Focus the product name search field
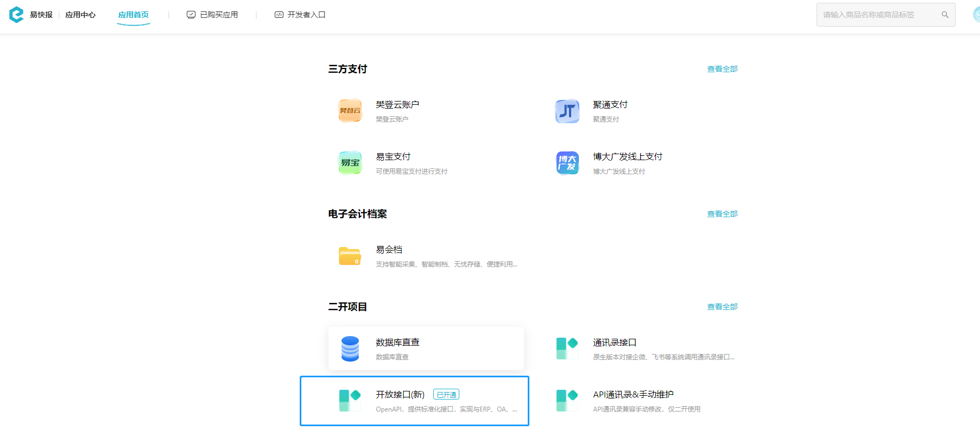The height and width of the screenshot is (443, 980). click(x=880, y=15)
